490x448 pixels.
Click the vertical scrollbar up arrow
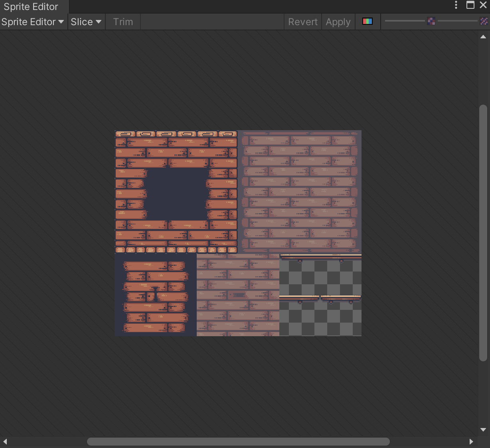[483, 37]
